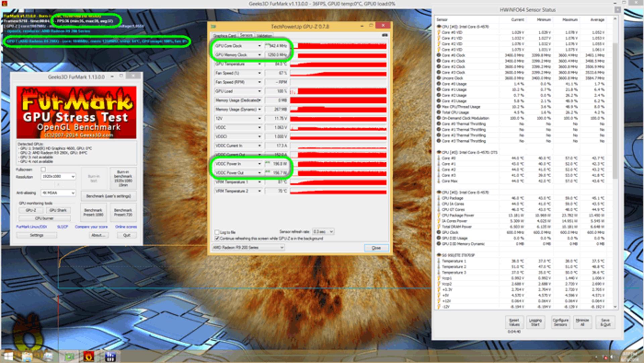Open Windows Start button on taskbar

[8, 356]
